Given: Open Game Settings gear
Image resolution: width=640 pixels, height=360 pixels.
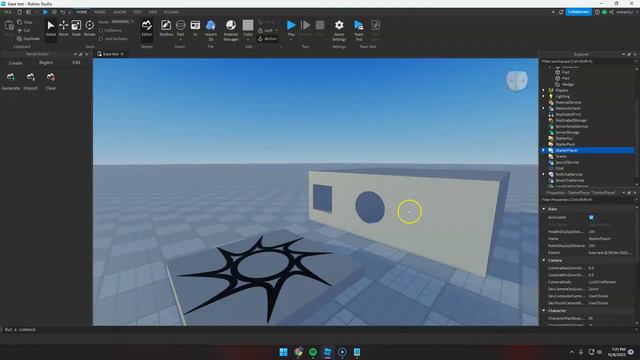Looking at the screenshot, I should (339, 30).
